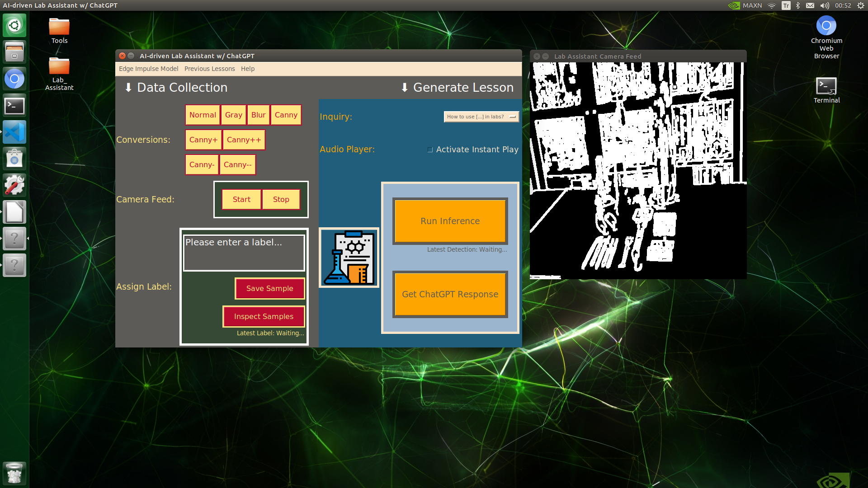Check the audio player instant play toggle

click(x=430, y=150)
